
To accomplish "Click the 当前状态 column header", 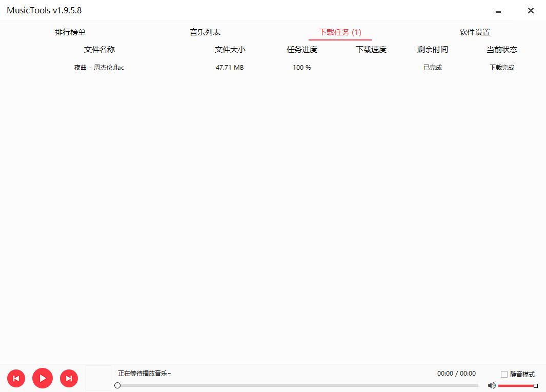I will click(502, 50).
